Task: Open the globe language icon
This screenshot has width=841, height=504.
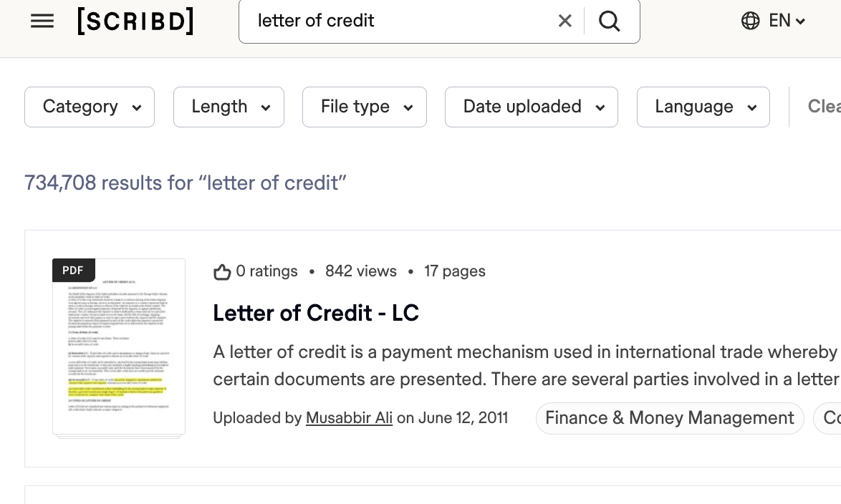Action: tap(750, 21)
